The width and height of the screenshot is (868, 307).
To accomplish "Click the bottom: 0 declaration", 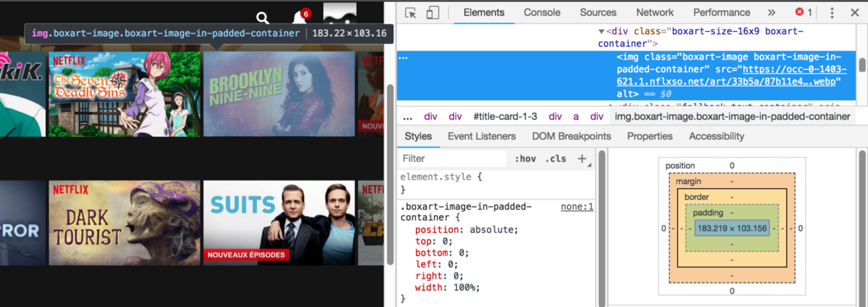I will (x=442, y=253).
